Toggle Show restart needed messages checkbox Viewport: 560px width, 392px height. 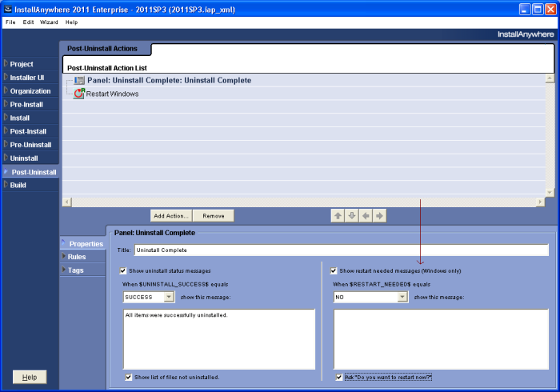pyautogui.click(x=334, y=270)
